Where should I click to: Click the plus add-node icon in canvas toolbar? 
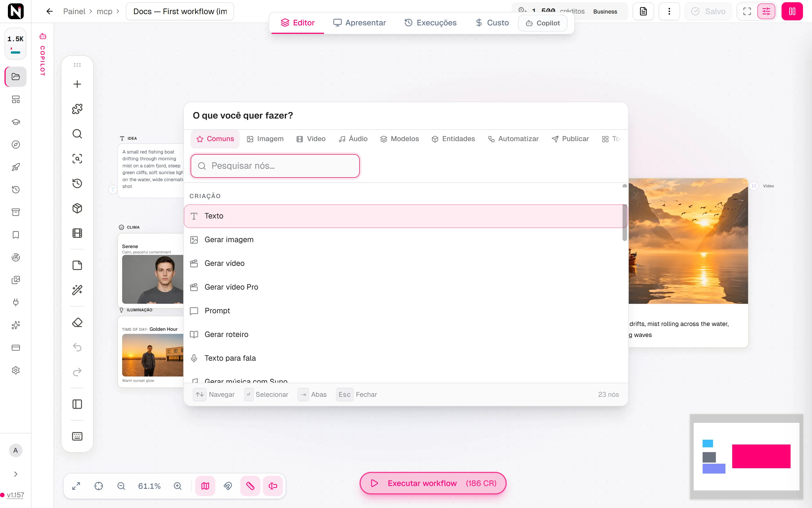77,84
